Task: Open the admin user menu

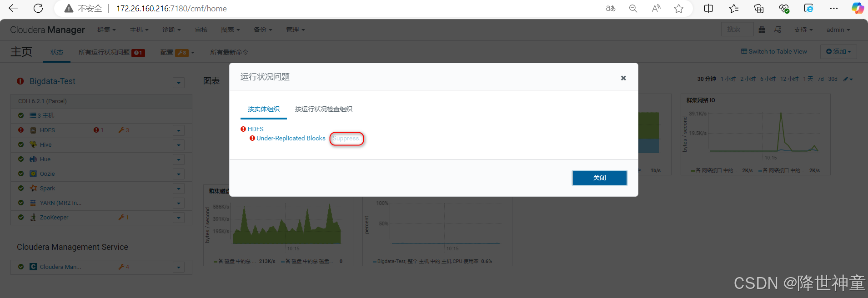Action: tap(838, 30)
